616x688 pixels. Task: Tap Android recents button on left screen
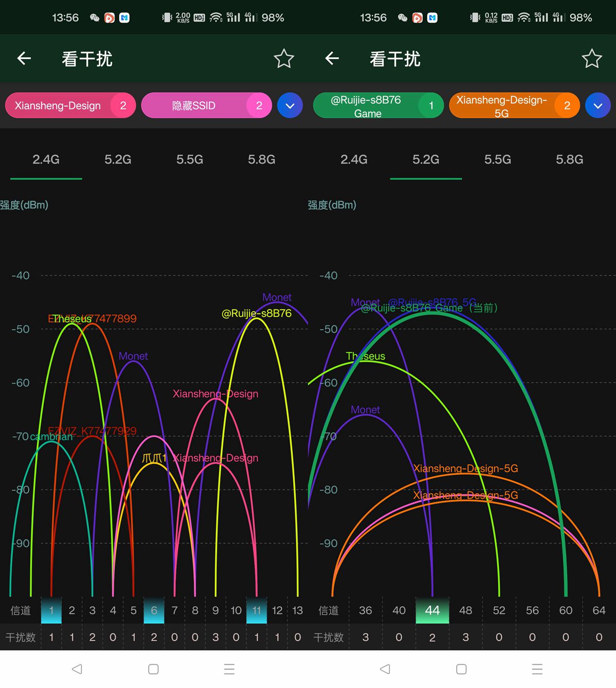pos(229,669)
